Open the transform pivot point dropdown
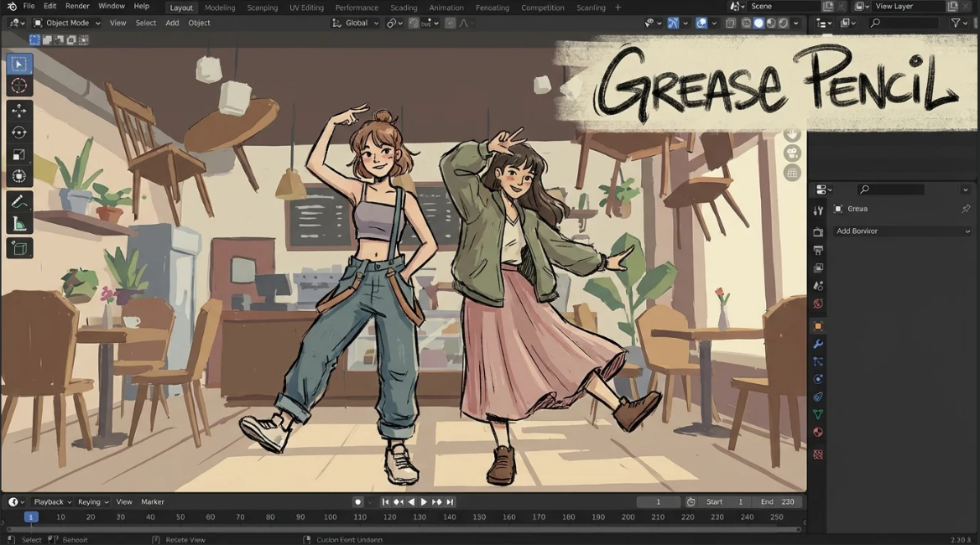Viewport: 980px width, 545px height. [x=395, y=23]
